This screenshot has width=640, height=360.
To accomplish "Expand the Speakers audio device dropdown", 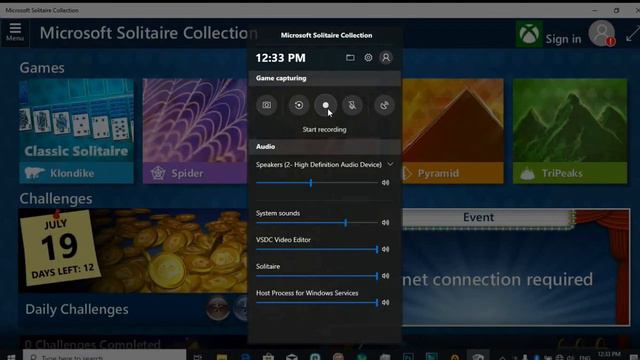I will pyautogui.click(x=390, y=164).
